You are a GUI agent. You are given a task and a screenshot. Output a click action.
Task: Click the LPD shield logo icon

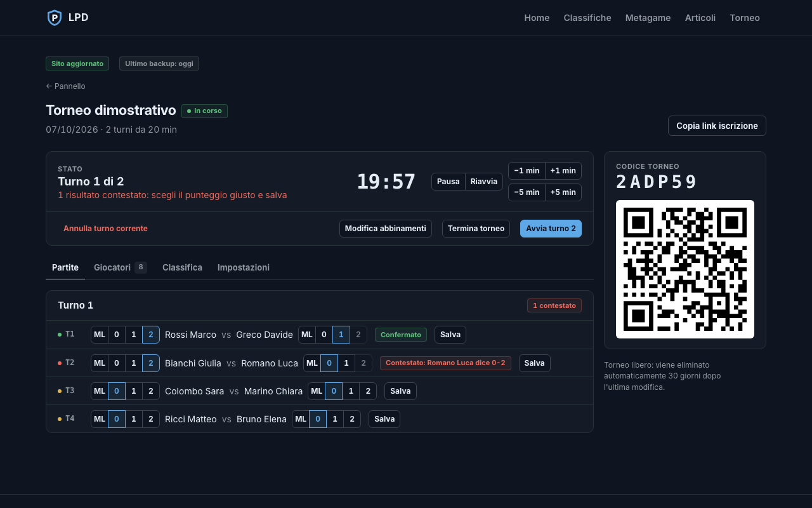tap(55, 18)
